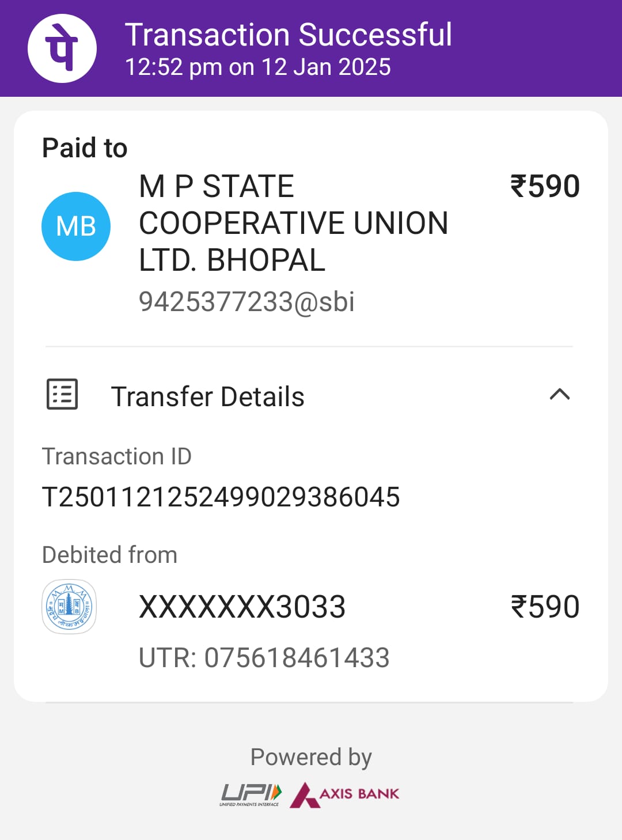Select the account number XXXXXXX3033

pyautogui.click(x=242, y=607)
